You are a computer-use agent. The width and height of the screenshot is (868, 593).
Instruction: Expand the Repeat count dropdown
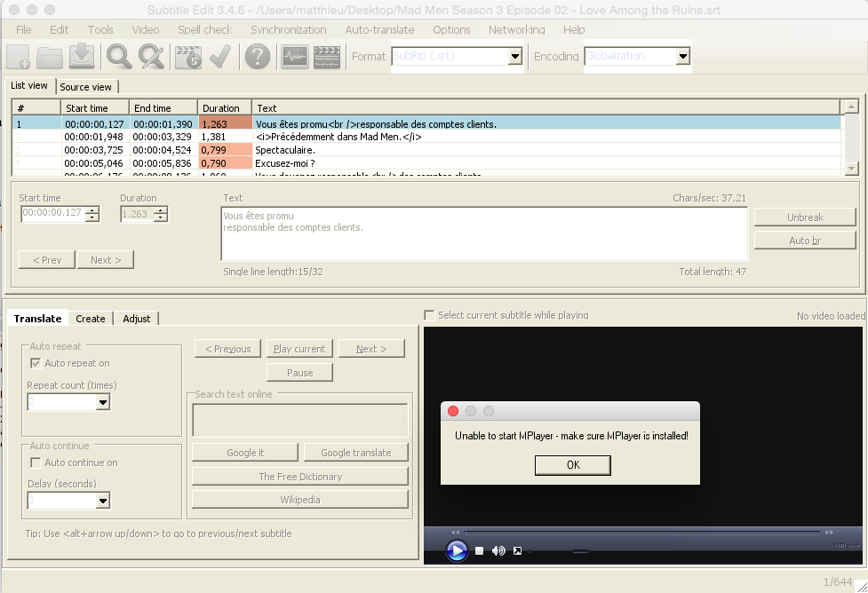96,402
